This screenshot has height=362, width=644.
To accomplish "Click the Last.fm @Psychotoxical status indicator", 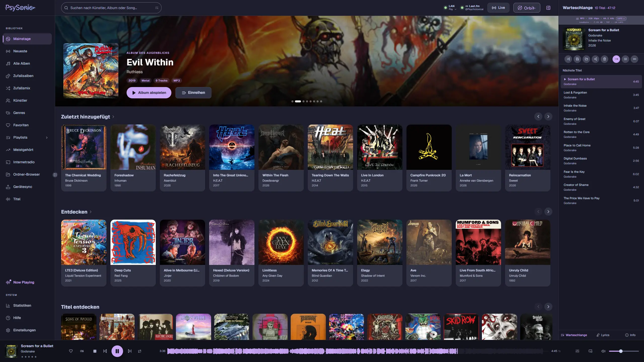I will pyautogui.click(x=472, y=8).
